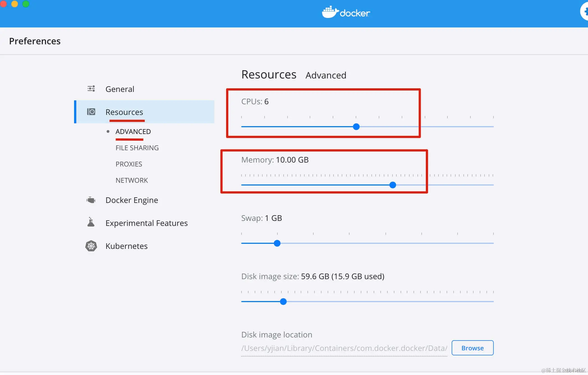The width and height of the screenshot is (588, 375).
Task: Click the partially visible icon at top right
Action: point(585,12)
